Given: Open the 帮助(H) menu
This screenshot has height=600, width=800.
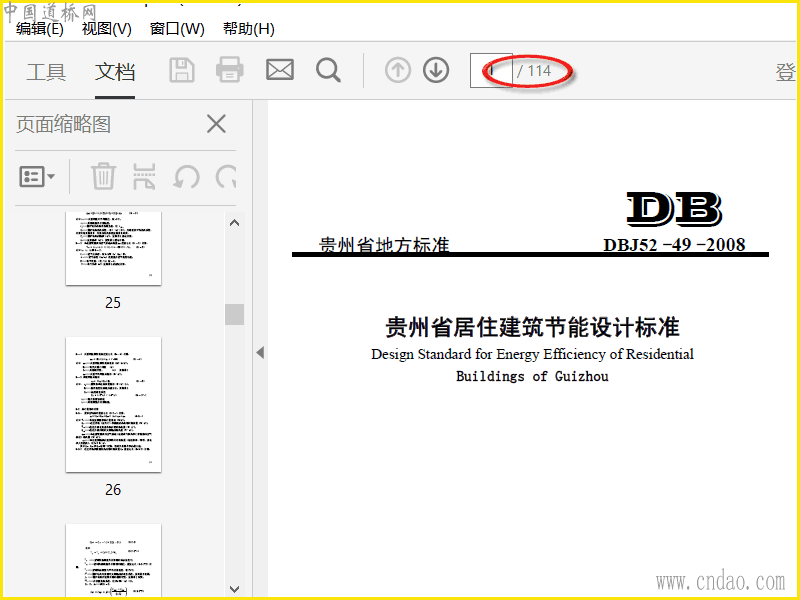Looking at the screenshot, I should coord(248,29).
